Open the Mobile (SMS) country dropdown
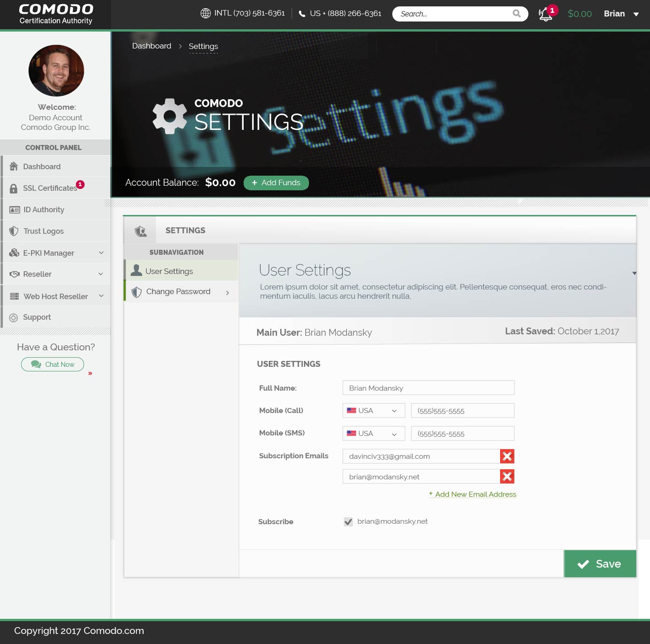The height and width of the screenshot is (644, 650). pos(374,434)
